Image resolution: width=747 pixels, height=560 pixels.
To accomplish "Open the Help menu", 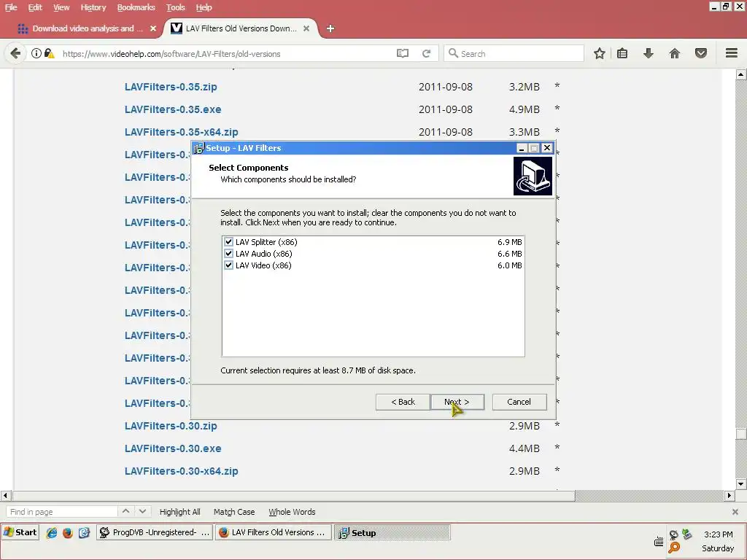I will click(204, 7).
